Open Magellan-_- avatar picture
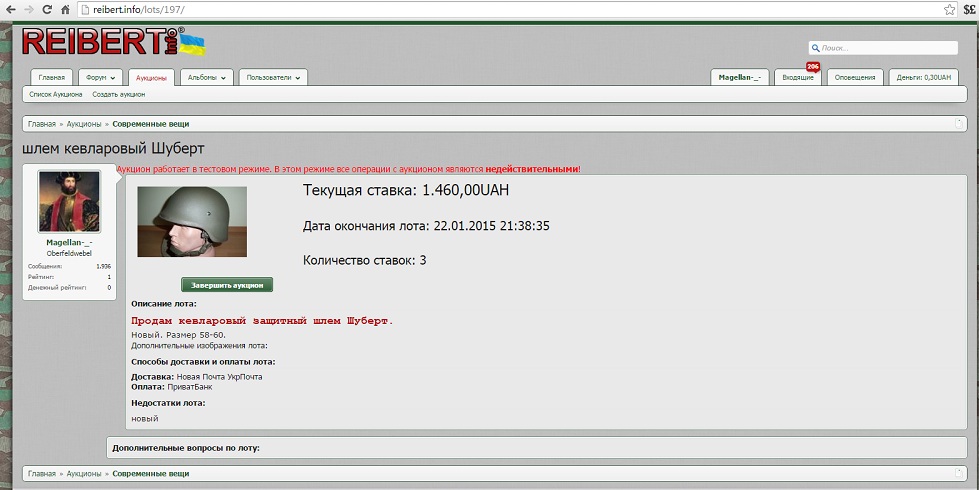 (69, 202)
